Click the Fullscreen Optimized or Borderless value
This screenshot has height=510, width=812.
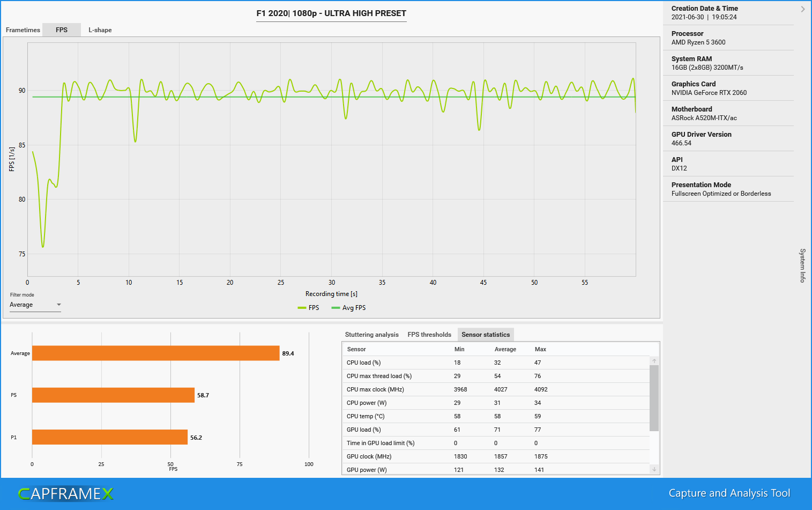tap(721, 194)
